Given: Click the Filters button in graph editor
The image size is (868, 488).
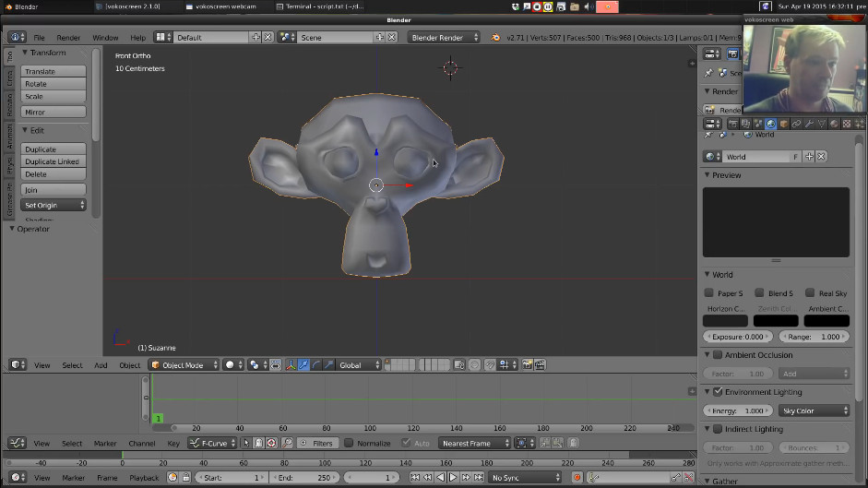Looking at the screenshot, I should pyautogui.click(x=316, y=444).
